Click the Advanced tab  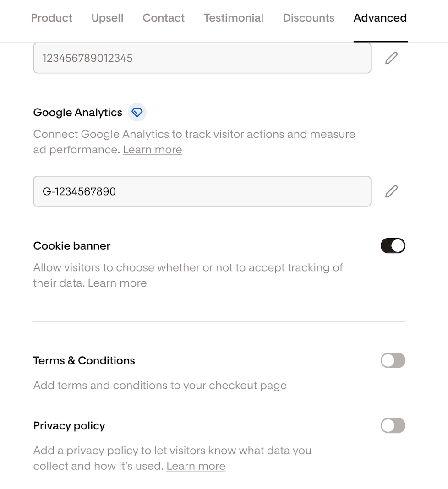pos(380,18)
